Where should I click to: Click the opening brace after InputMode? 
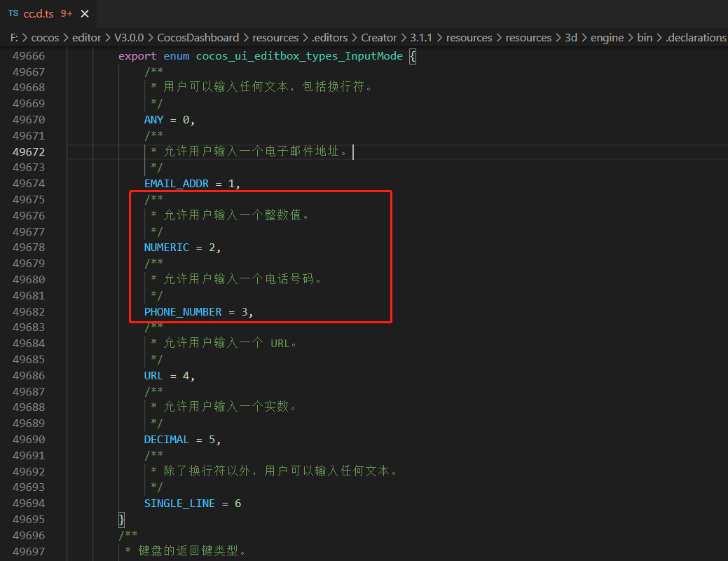[413, 56]
